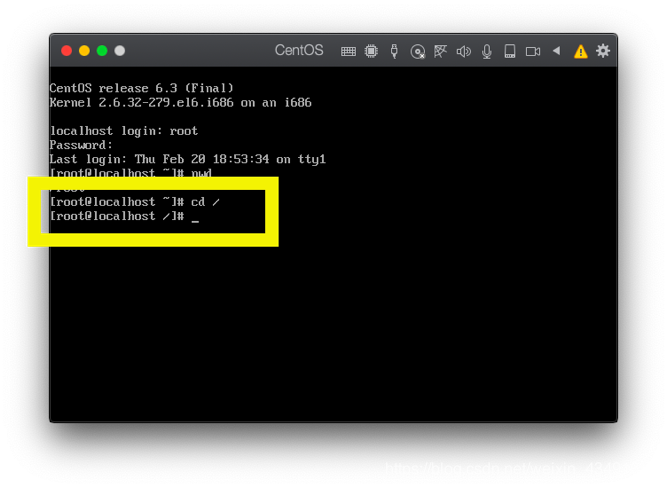
Task: Click the CPU chip icon
Action: (371, 51)
